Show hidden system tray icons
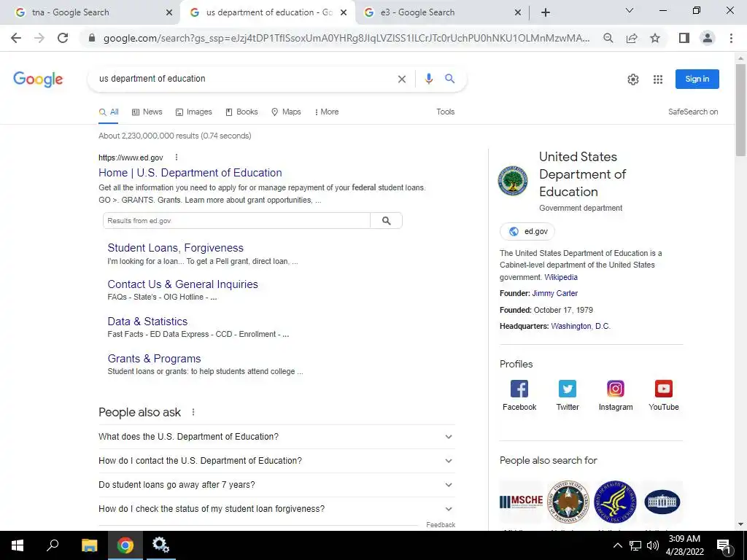747x560 pixels. point(617,545)
